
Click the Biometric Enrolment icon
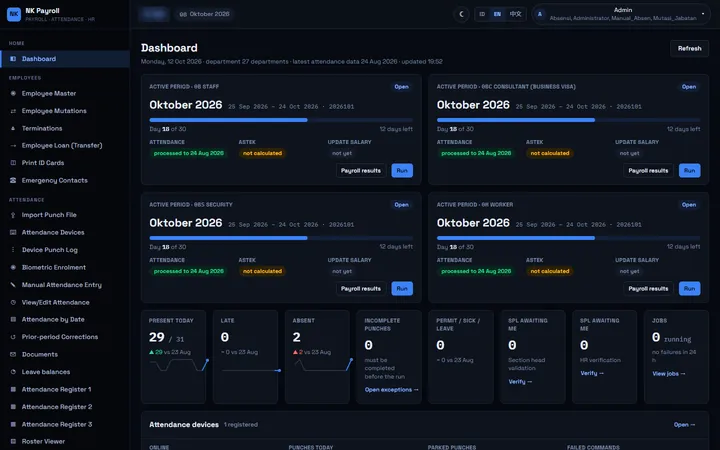pyautogui.click(x=13, y=267)
